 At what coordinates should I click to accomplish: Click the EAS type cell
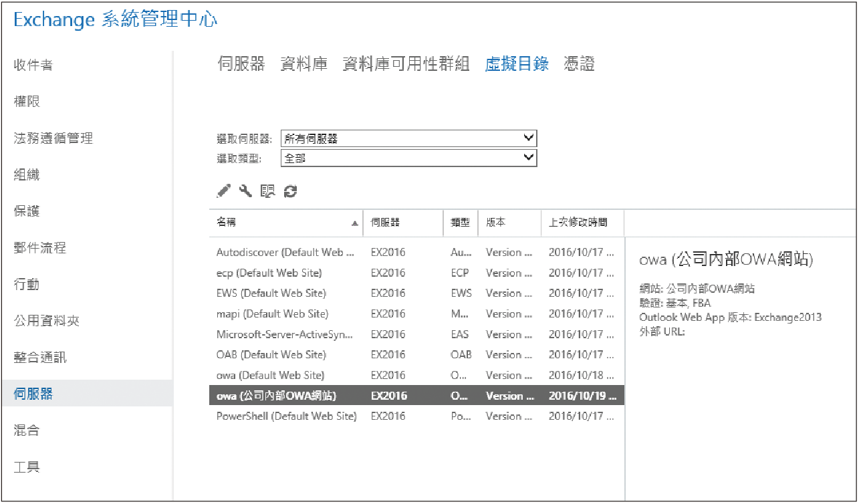pos(460,334)
